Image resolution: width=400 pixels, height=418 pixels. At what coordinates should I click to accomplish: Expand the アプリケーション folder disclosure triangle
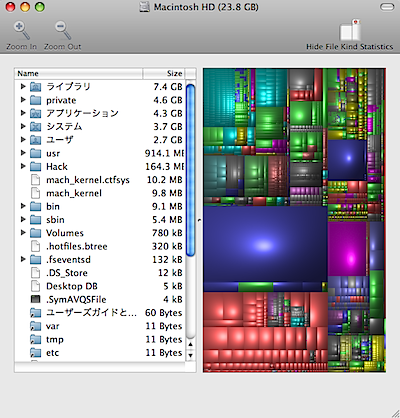coord(23,113)
